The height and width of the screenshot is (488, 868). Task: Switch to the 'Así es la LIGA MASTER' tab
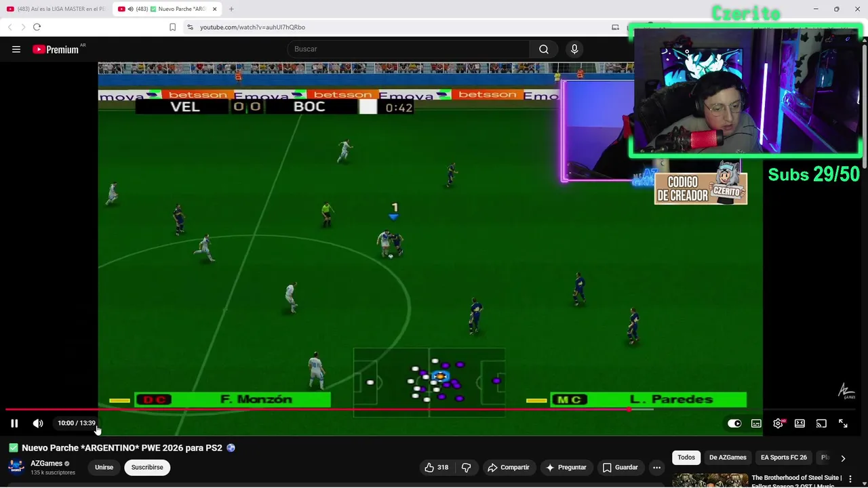tap(56, 9)
